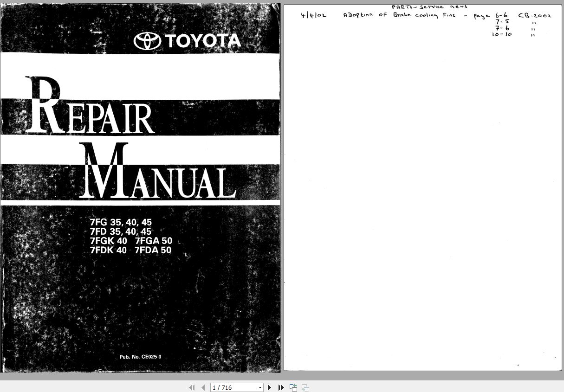This screenshot has height=392, width=564.
Task: Click the handwritten page reference 7-5
Action: [x=502, y=21]
